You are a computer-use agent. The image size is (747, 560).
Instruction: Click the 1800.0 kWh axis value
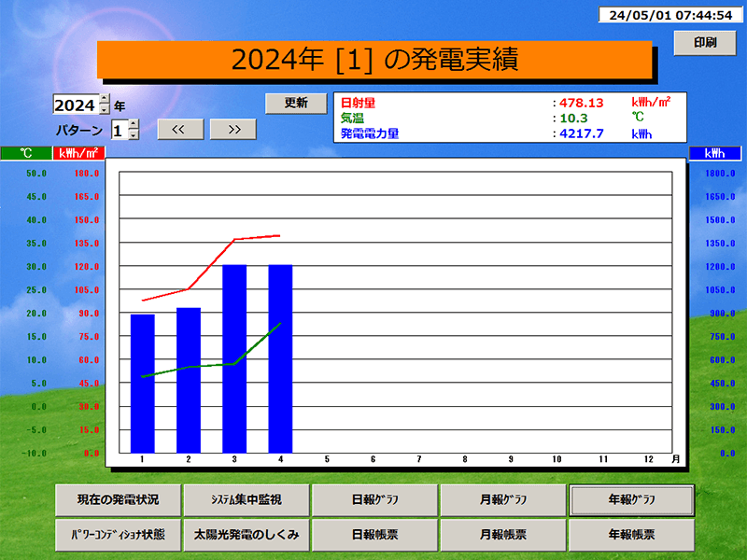pyautogui.click(x=720, y=174)
